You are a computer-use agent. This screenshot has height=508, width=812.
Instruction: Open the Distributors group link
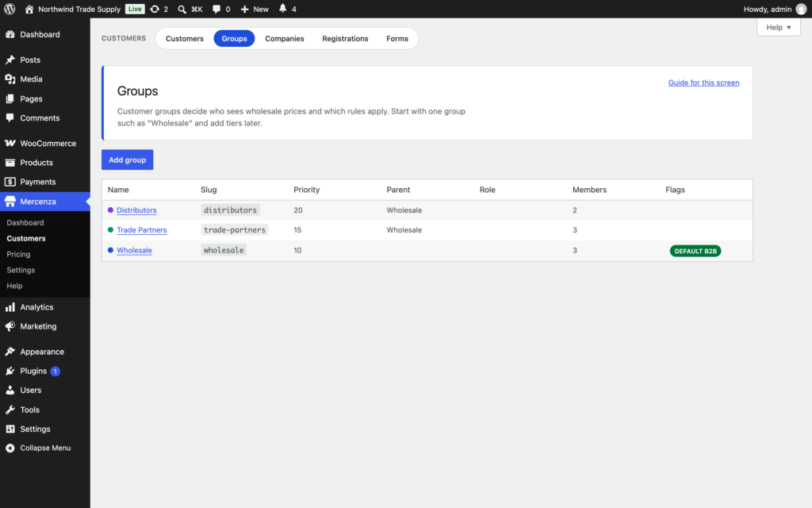pos(136,210)
